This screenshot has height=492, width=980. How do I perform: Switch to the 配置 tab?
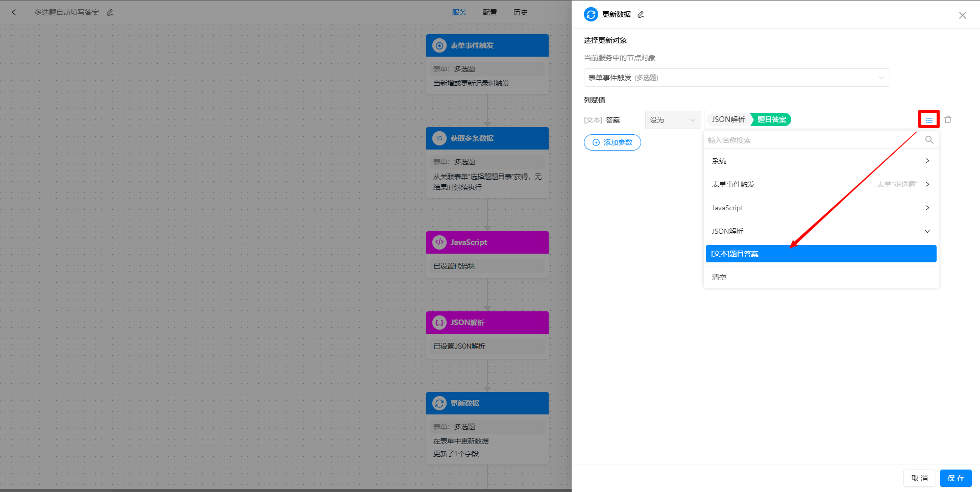[x=489, y=12]
